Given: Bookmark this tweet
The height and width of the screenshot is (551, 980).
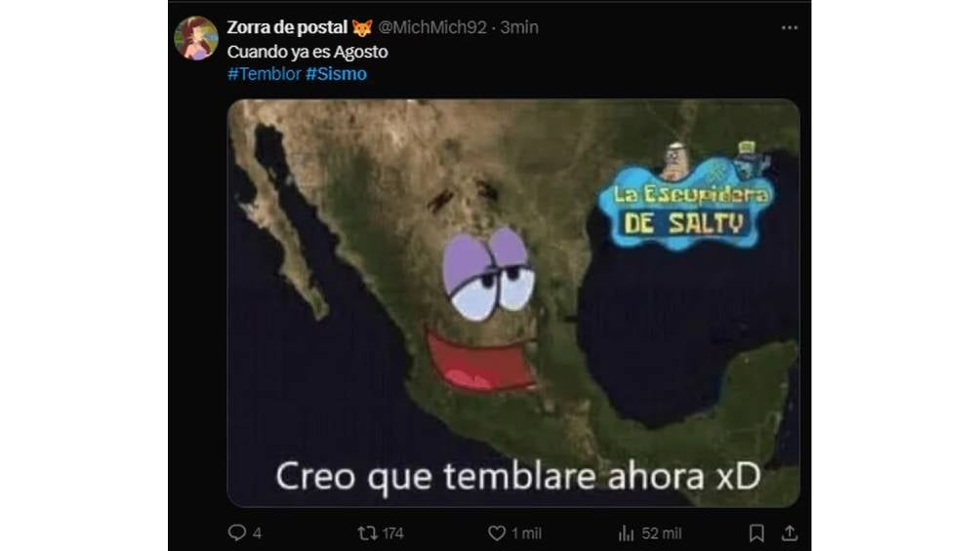Looking at the screenshot, I should pos(756,532).
